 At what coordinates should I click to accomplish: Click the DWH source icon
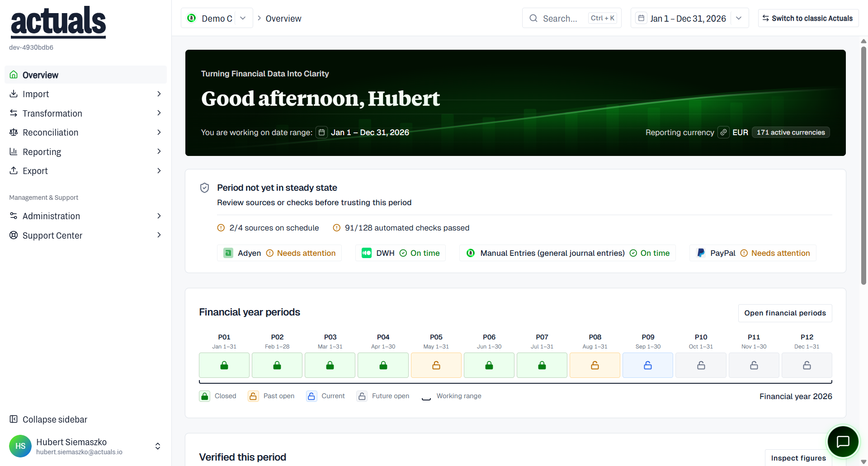pos(367,253)
